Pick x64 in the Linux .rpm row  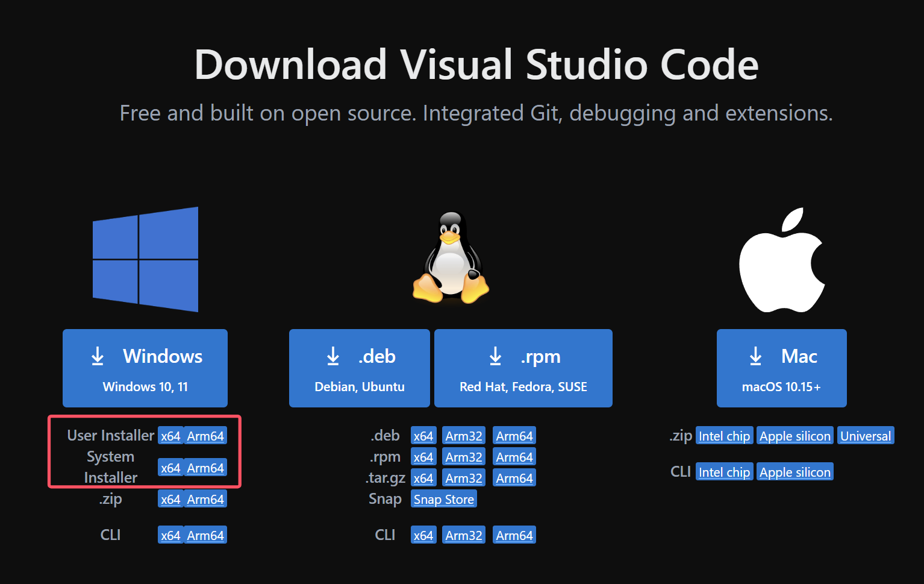pos(423,457)
